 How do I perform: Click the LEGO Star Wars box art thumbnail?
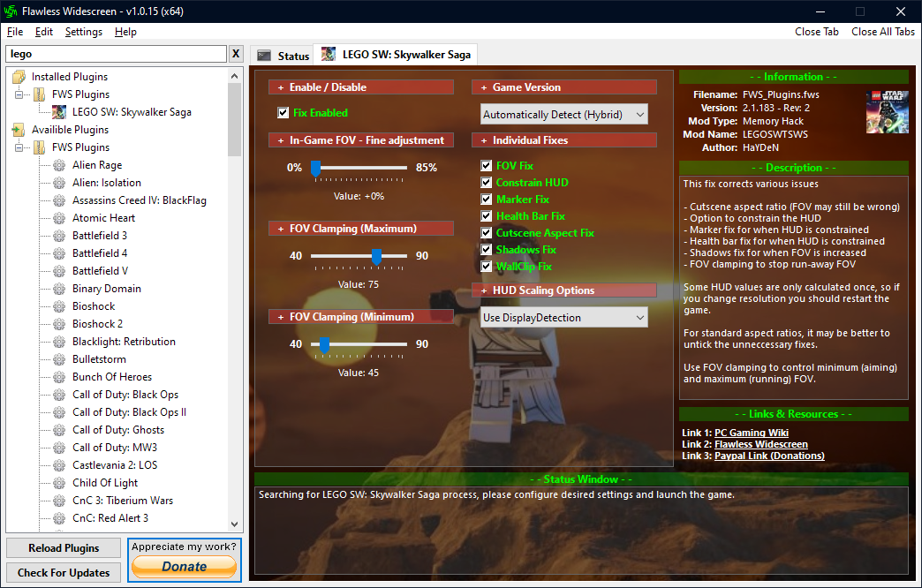click(x=888, y=112)
